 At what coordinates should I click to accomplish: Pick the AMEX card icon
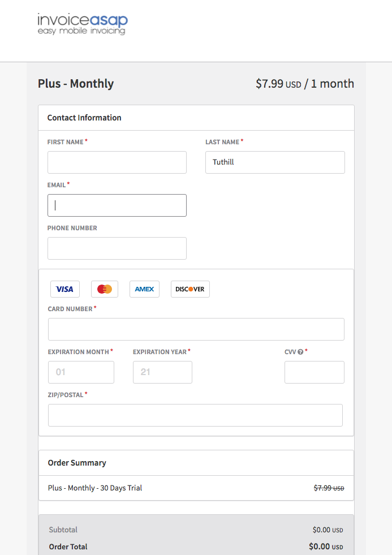[144, 289]
